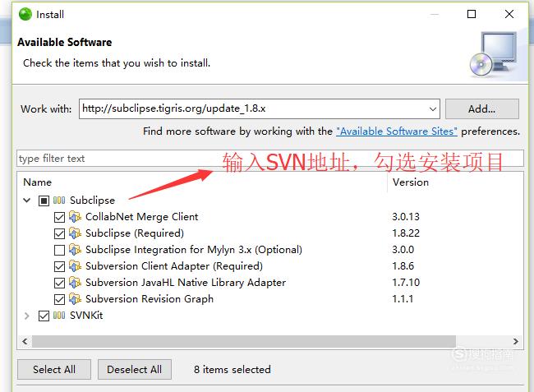The height and width of the screenshot is (392, 534).
Task: Uncheck Subversion Client Adapter (Required)
Action: click(x=59, y=266)
